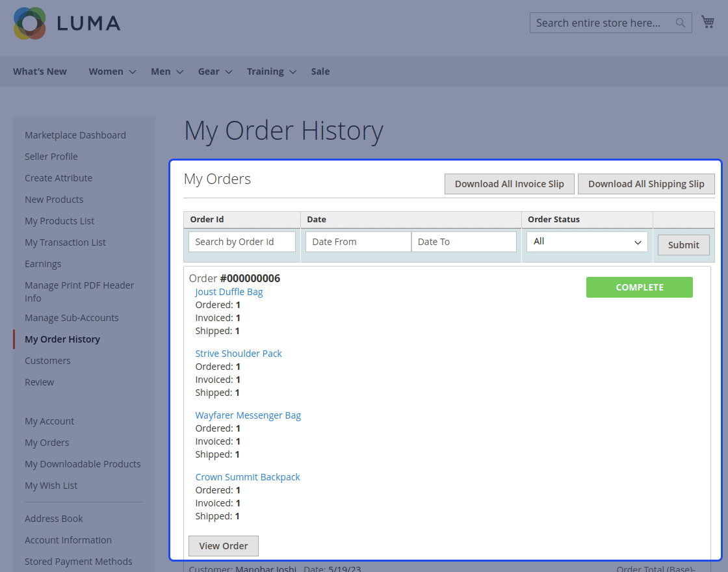728x572 pixels.
Task: Open Strive Shoulder Pack product link
Action: pos(238,354)
